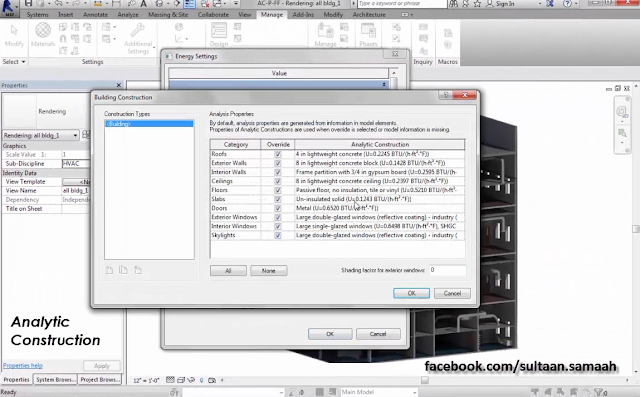Toggle the Doors override checkbox
The image size is (640, 397).
tap(278, 208)
